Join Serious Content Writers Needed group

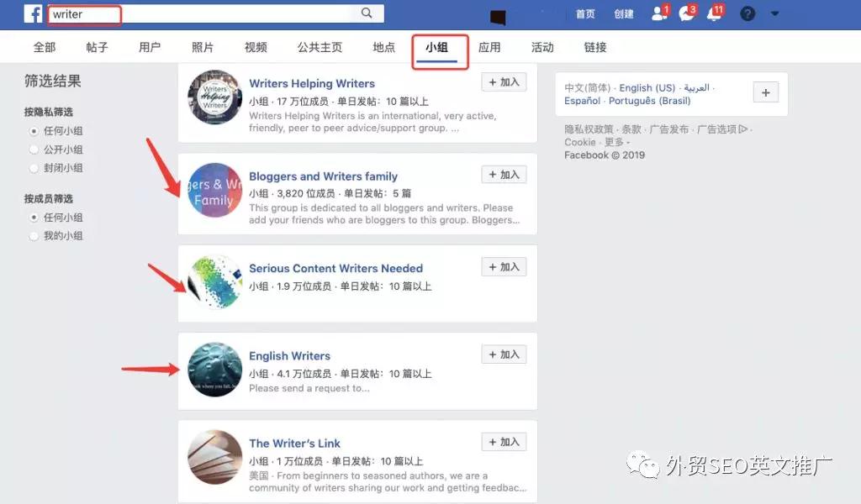504,266
